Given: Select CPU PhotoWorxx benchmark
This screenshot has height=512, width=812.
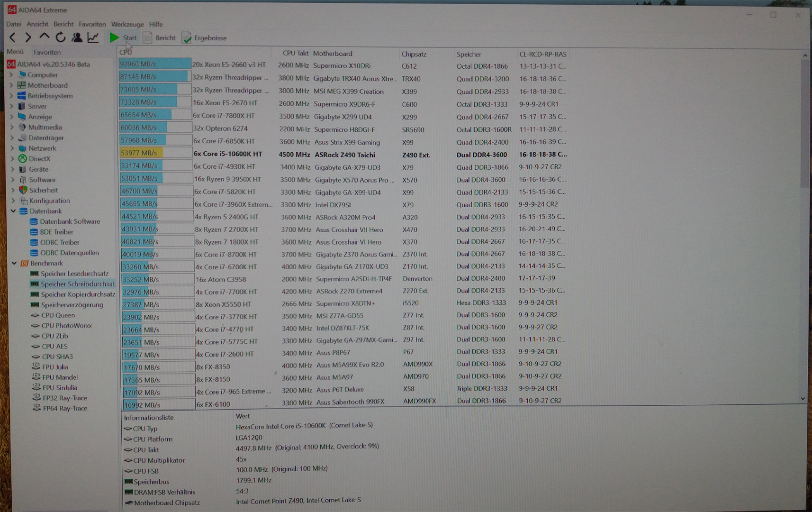Looking at the screenshot, I should 66,325.
